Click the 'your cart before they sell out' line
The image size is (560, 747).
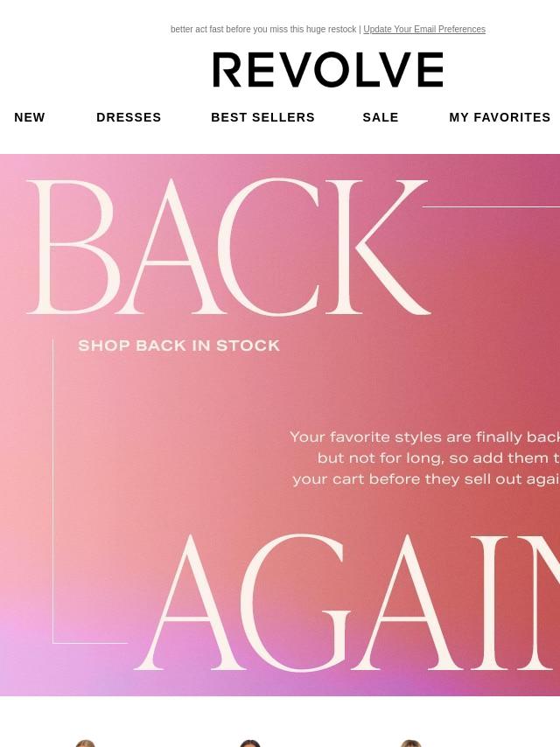point(425,478)
